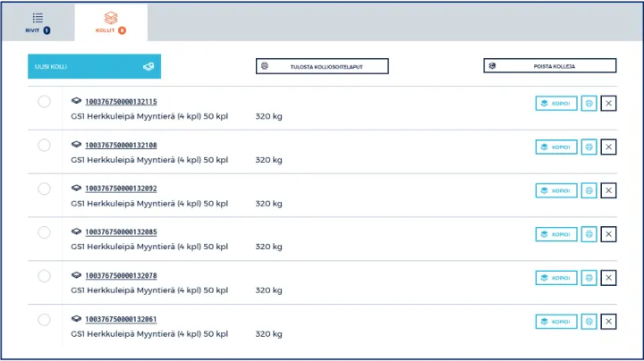Select radio button for parcel 100376750000132115
The height and width of the screenshot is (361, 644).
pos(45,102)
